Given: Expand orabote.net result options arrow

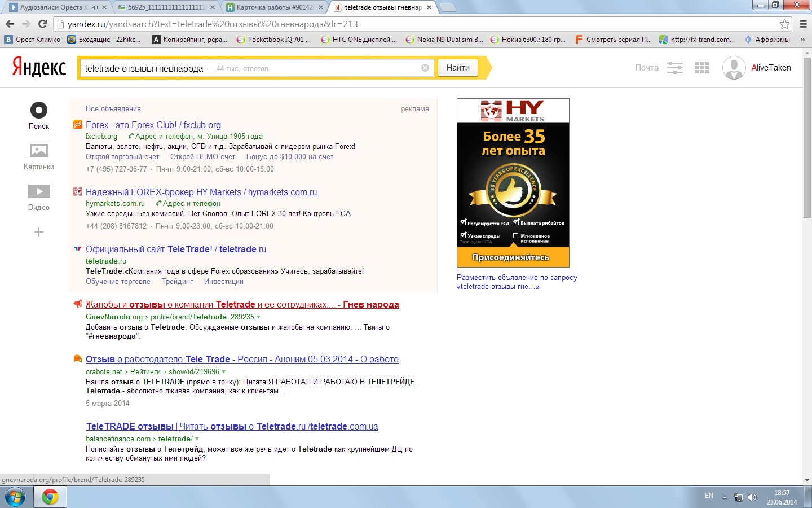Looking at the screenshot, I should click(224, 372).
